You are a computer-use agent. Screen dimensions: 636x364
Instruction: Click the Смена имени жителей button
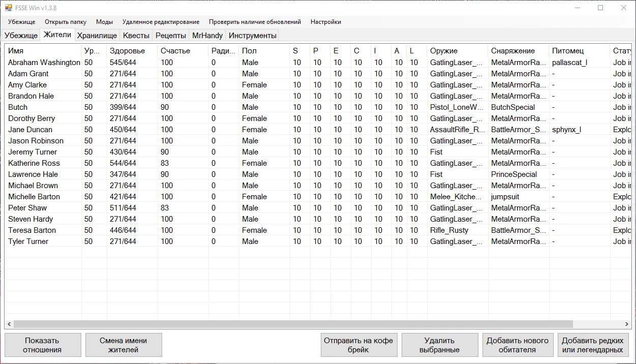(124, 345)
